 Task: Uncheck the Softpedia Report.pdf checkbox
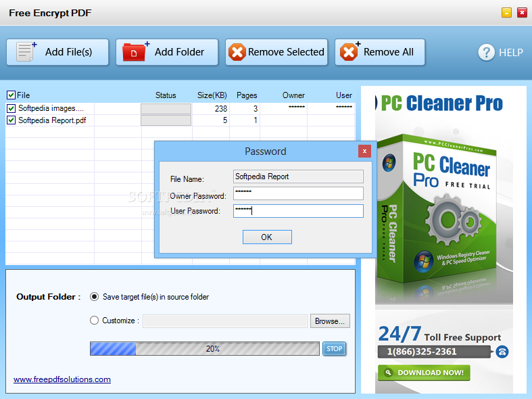tap(11, 120)
